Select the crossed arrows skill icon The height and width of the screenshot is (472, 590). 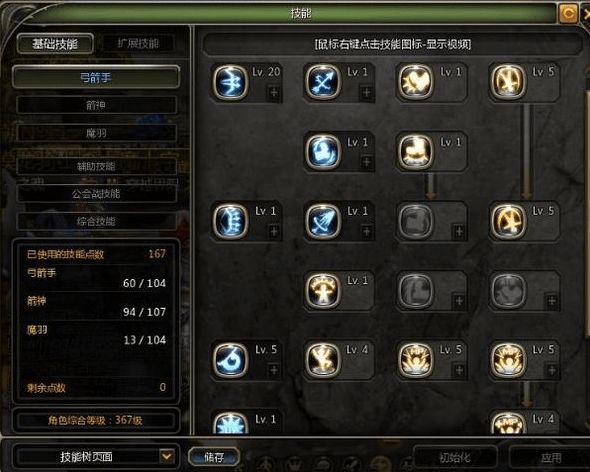pyautogui.click(x=323, y=82)
